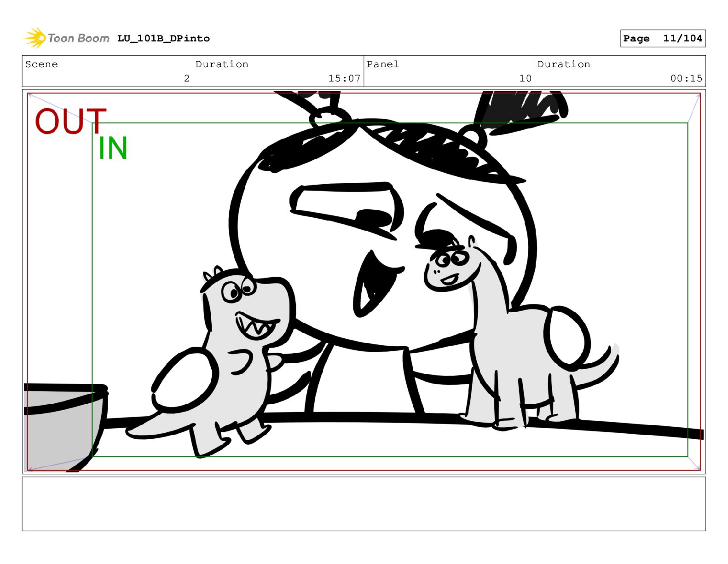
Task: Click the Panel label
Action: (x=382, y=64)
